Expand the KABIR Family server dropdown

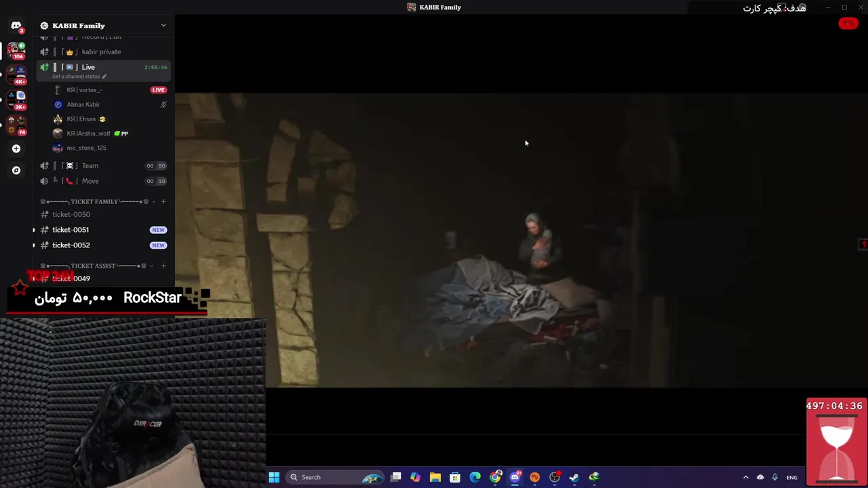tap(163, 25)
